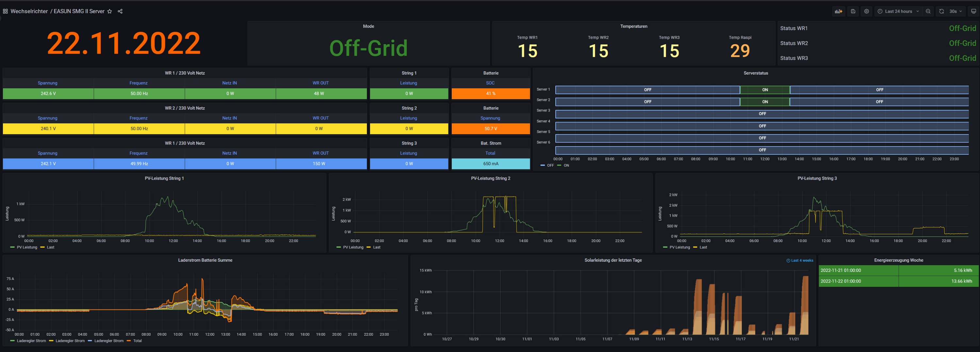
Task: Click green PV Leistung color swatch in String 1 legend
Action: click(12, 247)
